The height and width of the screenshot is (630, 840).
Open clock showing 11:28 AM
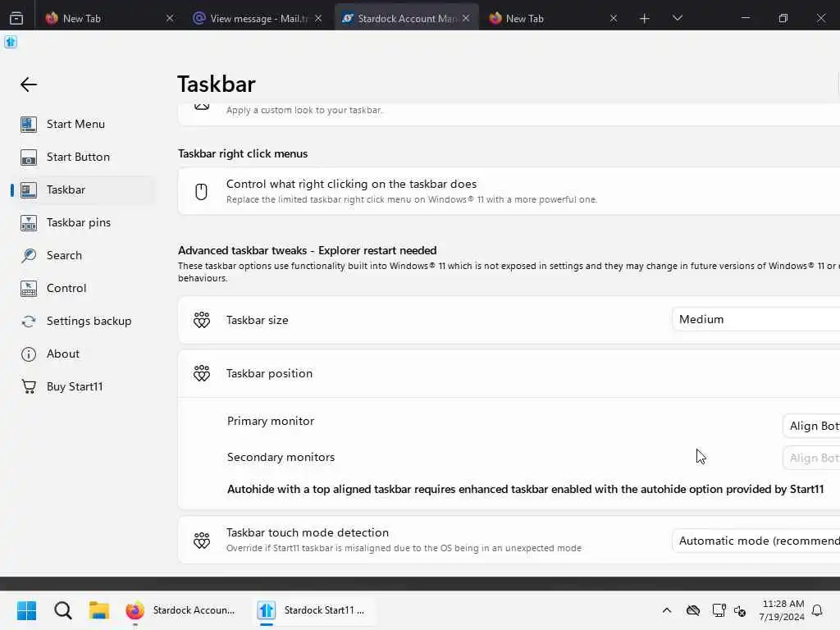point(782,610)
